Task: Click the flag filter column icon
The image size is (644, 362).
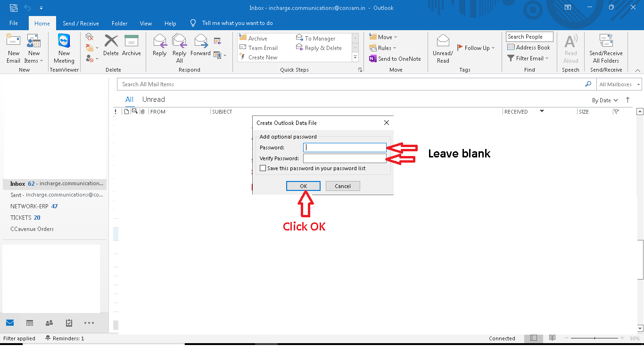Action: tap(616, 112)
